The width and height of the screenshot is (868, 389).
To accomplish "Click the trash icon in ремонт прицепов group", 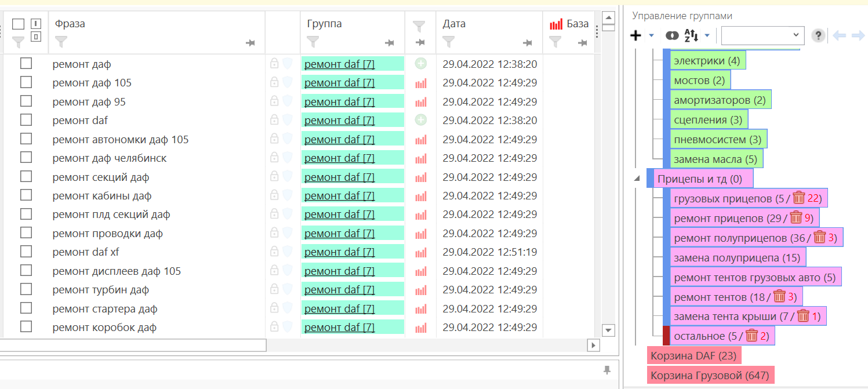I will 796,218.
